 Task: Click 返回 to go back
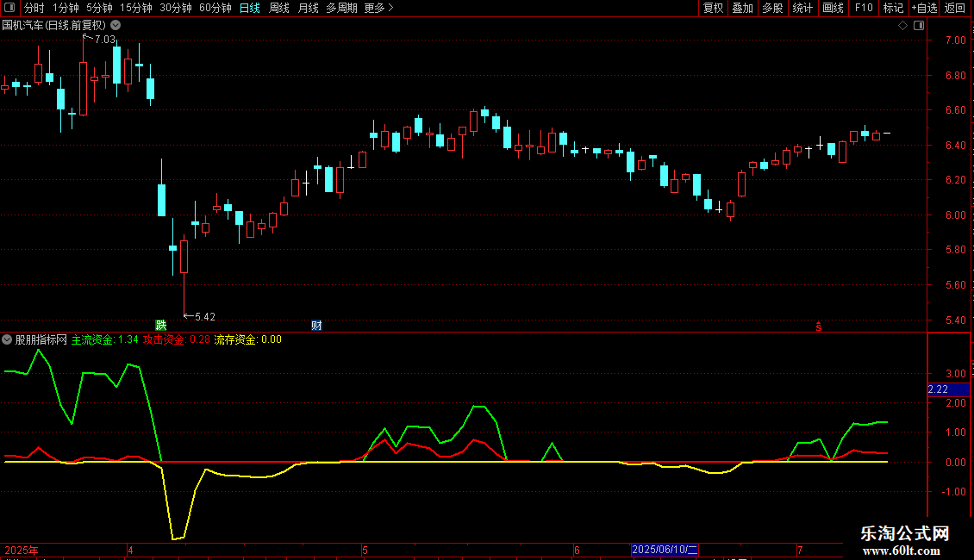tap(955, 8)
